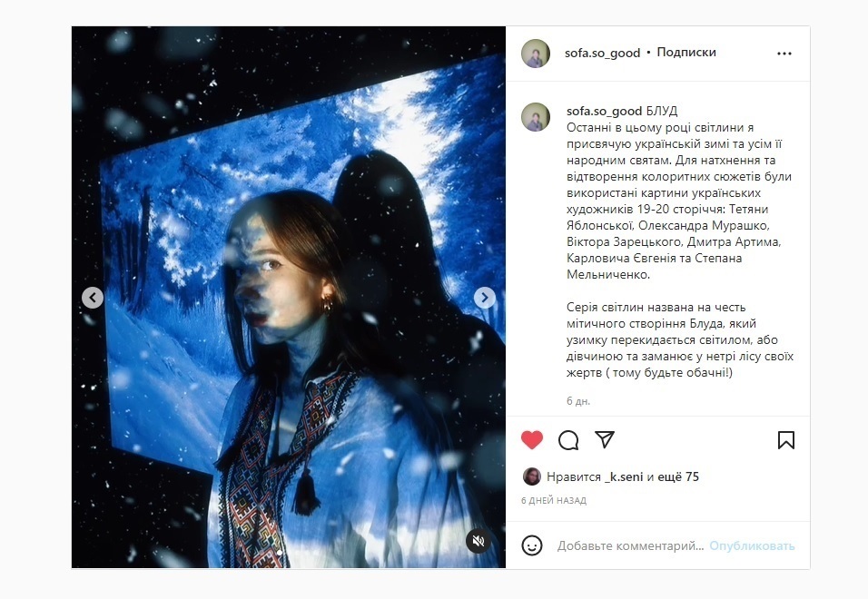The width and height of the screenshot is (868, 599).
Task: Click the main post photo
Action: [x=289, y=297]
